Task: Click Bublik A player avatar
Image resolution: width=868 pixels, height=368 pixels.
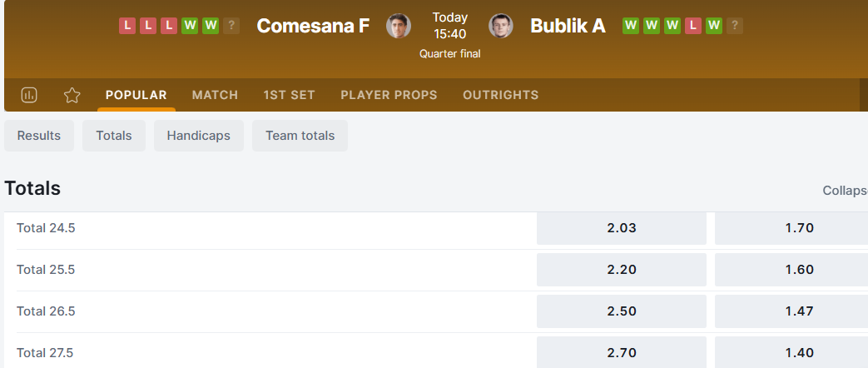Action: pyautogui.click(x=501, y=26)
